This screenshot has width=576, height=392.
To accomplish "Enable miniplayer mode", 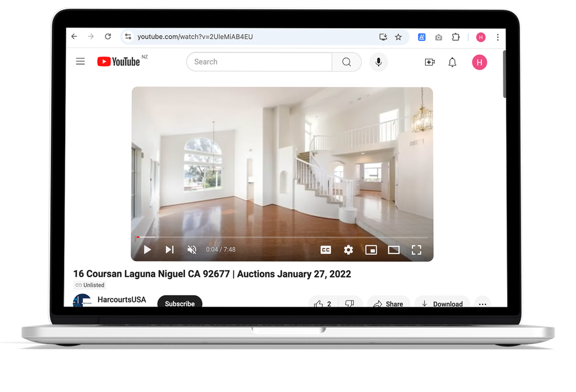I will point(371,250).
